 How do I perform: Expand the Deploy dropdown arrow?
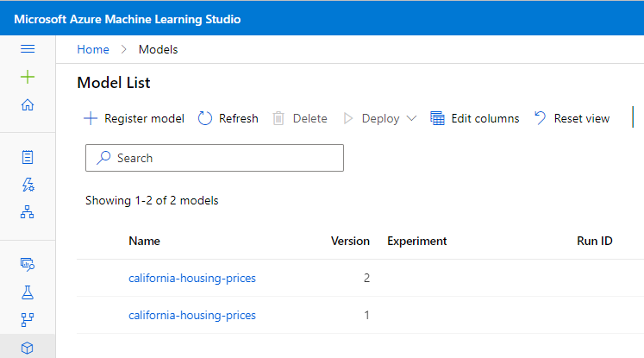411,118
